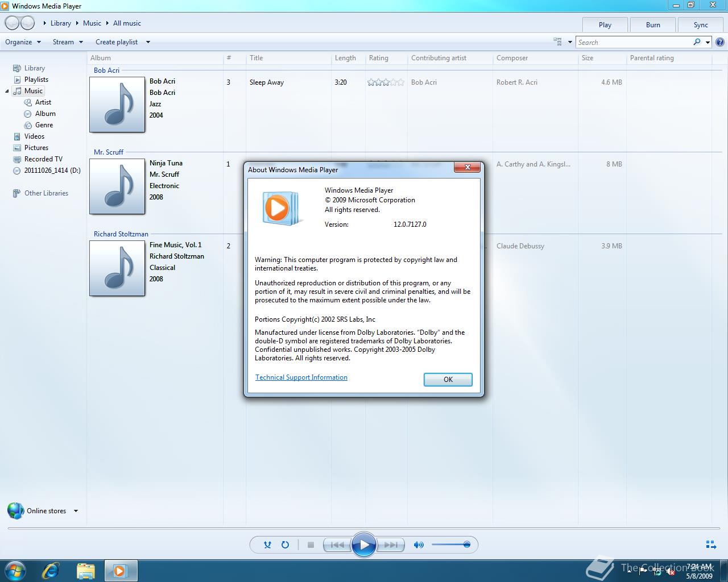Click Windows Media Player taskbar button
This screenshot has height=582, width=728.
120,570
